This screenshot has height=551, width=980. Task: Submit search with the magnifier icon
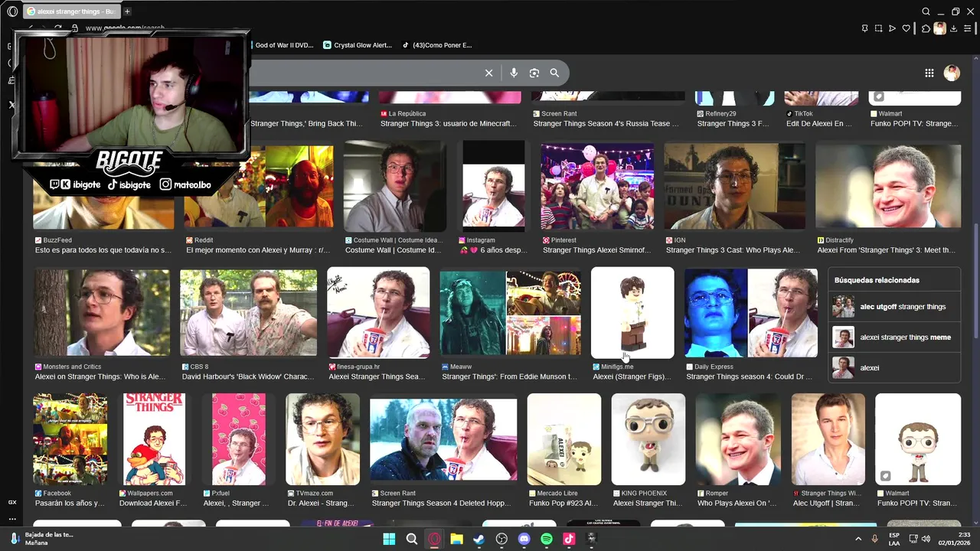click(x=554, y=73)
